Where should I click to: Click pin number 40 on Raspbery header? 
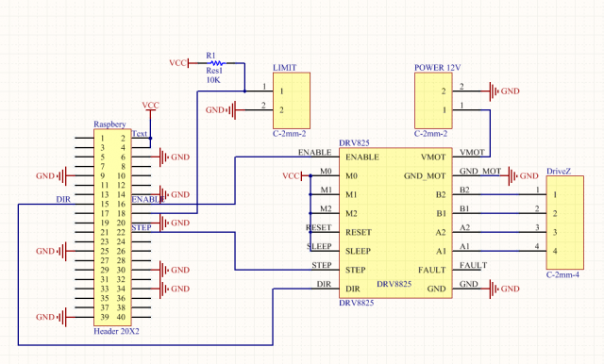click(121, 317)
